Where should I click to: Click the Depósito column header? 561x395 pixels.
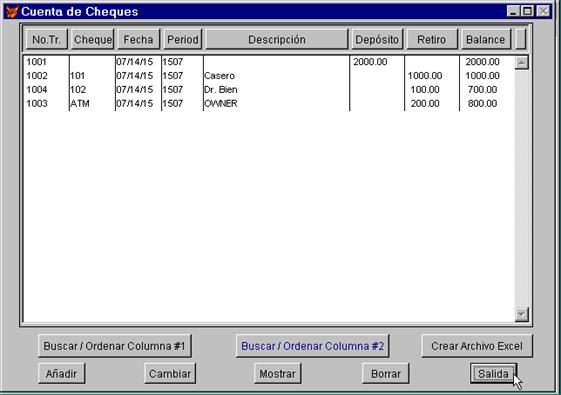[377, 39]
